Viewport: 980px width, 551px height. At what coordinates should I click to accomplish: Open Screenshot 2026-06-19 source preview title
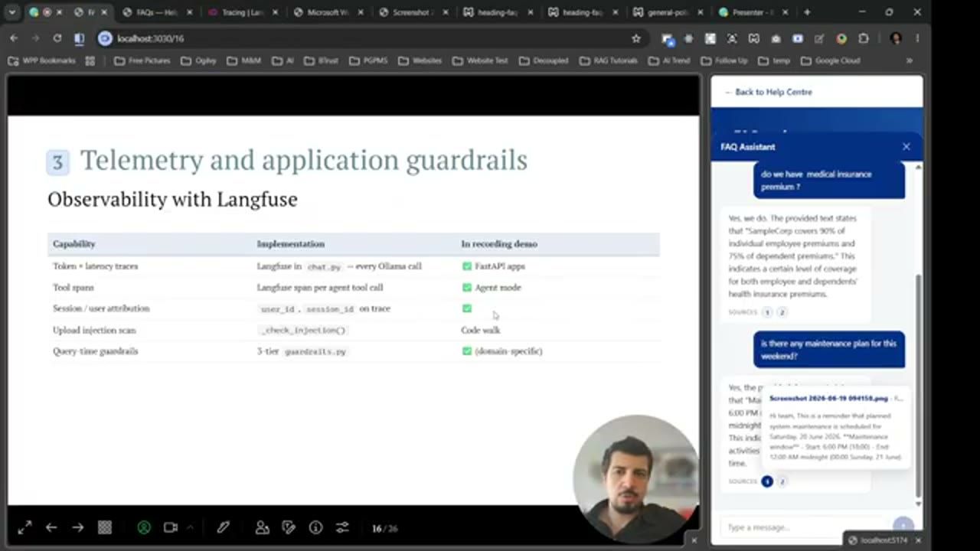point(828,398)
